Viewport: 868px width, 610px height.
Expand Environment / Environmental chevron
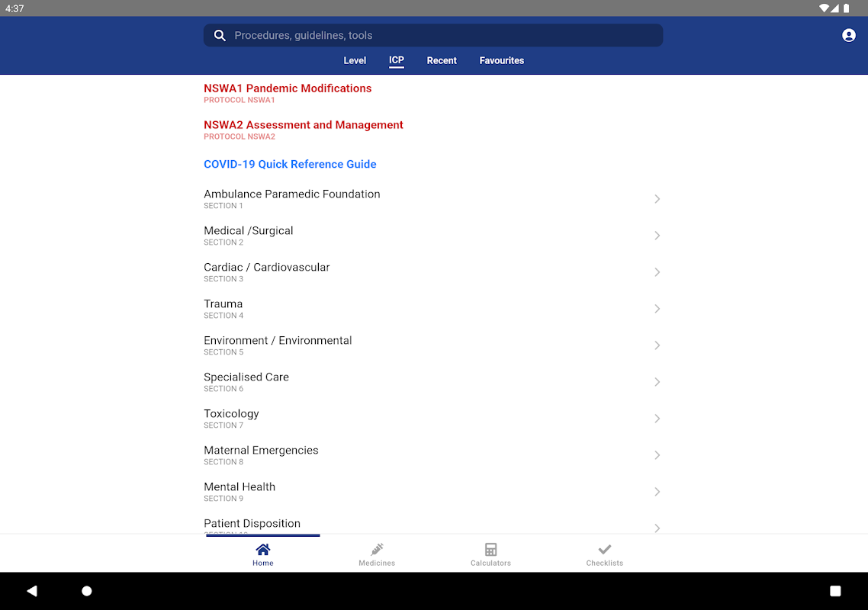coord(657,345)
